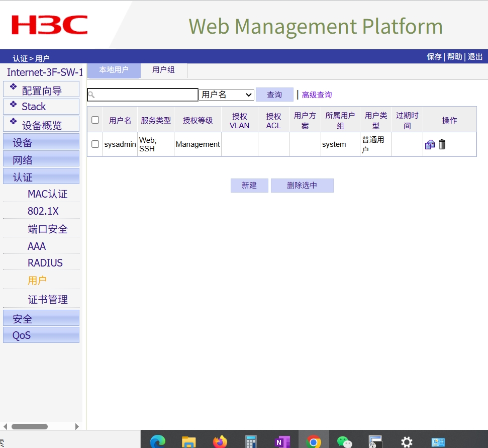
Task: Open the 高级查询 advanced search link
Action: [317, 95]
